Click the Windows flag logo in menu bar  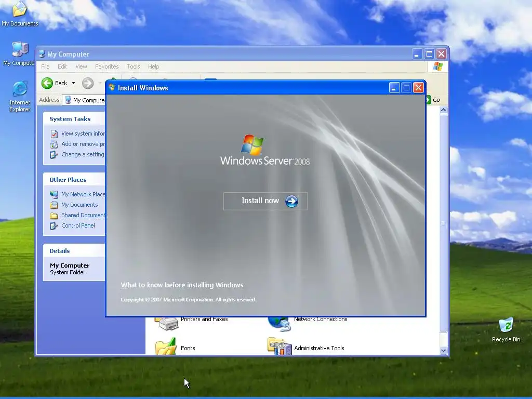pos(437,66)
